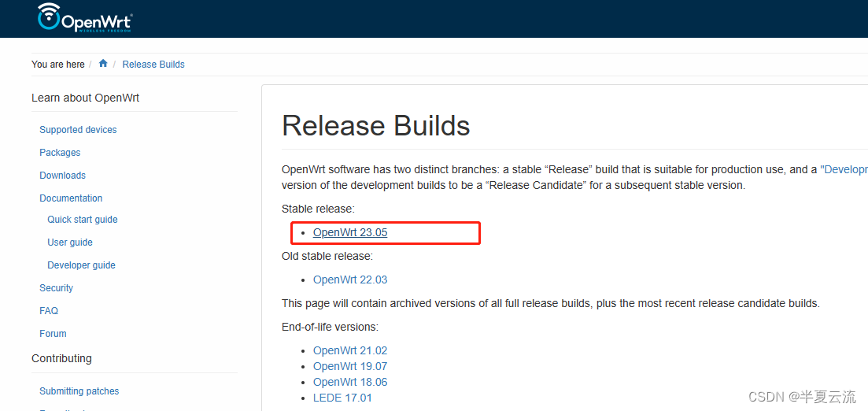The height and width of the screenshot is (411, 868).
Task: Open Downloads sidebar link
Action: tap(62, 175)
